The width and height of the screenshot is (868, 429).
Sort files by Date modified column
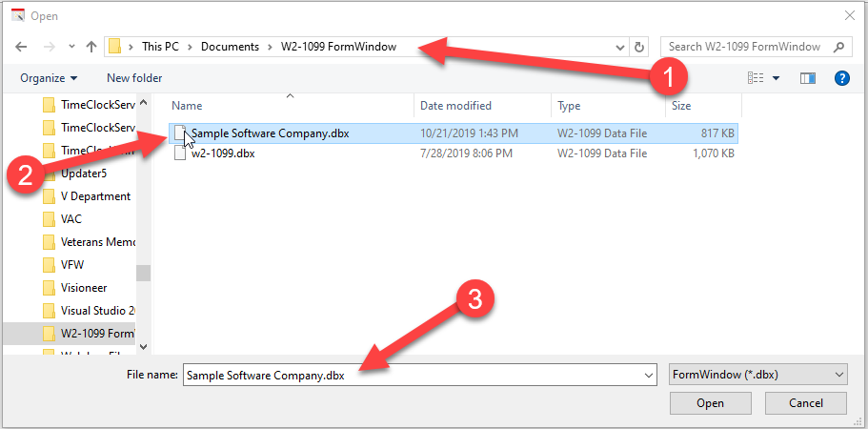[456, 106]
